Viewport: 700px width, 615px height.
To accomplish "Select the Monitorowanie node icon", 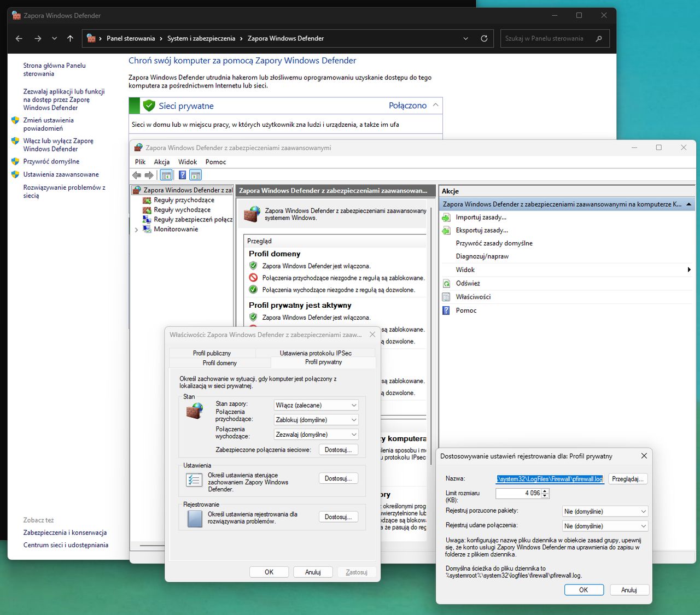I will [x=147, y=229].
